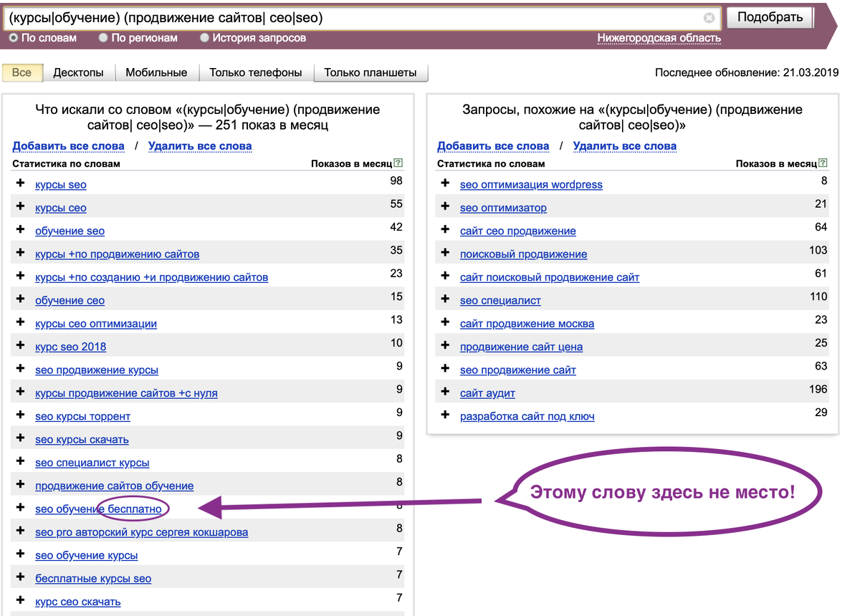This screenshot has width=860, height=616.
Task: Add 'seo обучение бесплатно' with its plus icon
Action: click(21, 509)
